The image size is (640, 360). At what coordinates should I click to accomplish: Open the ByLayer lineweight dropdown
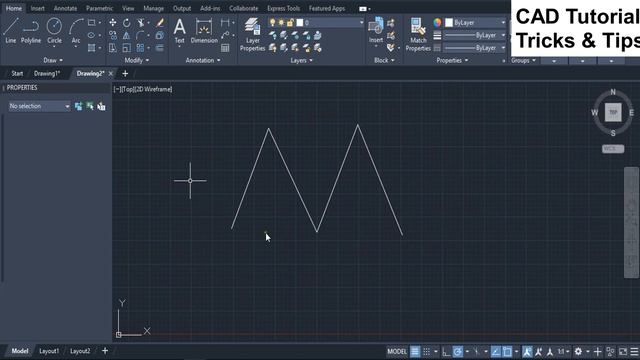(475, 35)
